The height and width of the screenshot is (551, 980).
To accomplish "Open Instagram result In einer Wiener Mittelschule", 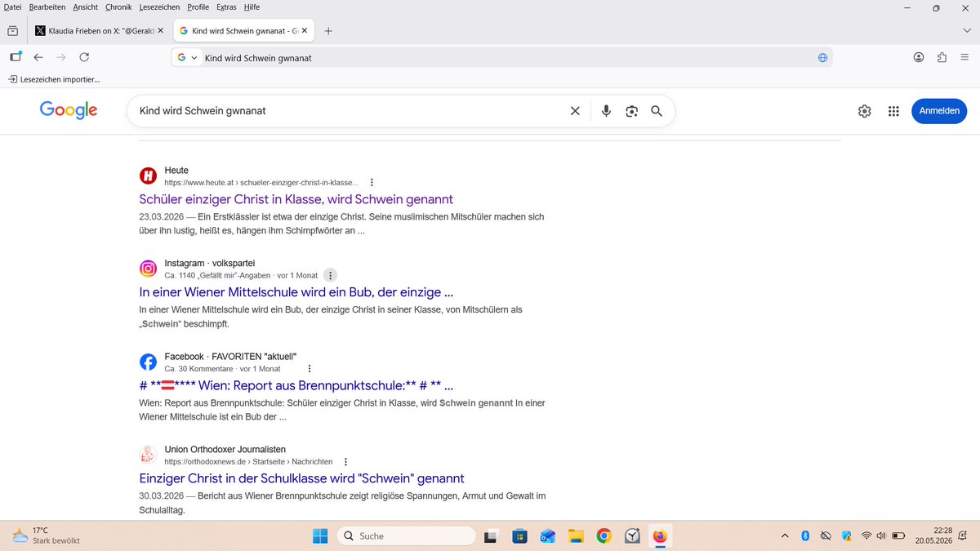I will click(x=296, y=292).
